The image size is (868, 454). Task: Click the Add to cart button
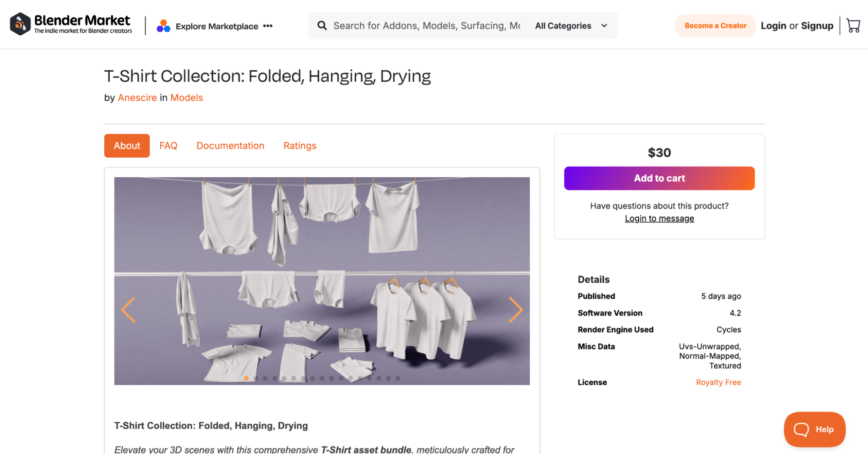coord(659,178)
